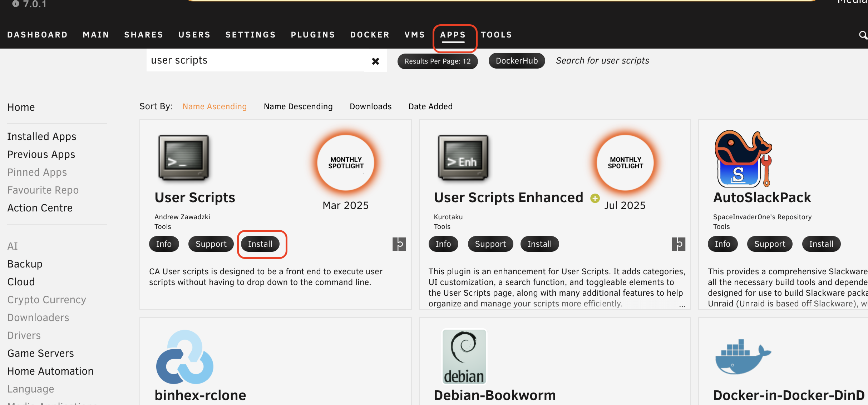868x405 pixels.
Task: Click the User Scripts terminal icon
Action: [184, 157]
